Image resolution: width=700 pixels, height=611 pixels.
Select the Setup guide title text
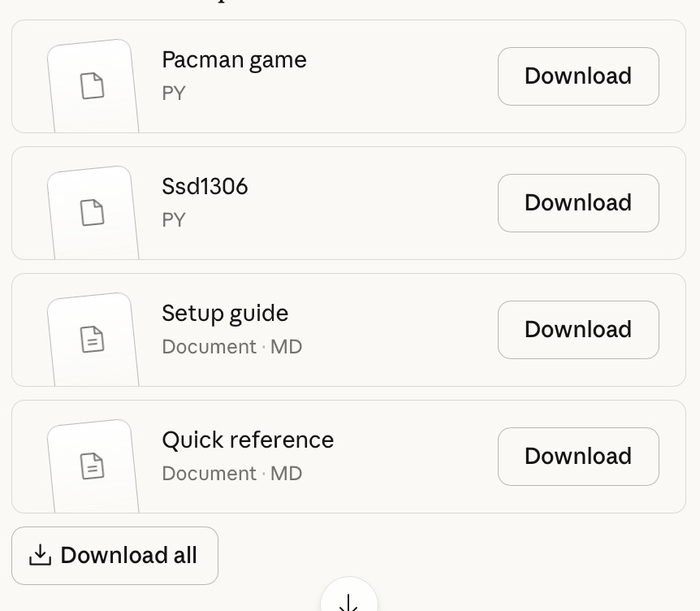tap(225, 314)
